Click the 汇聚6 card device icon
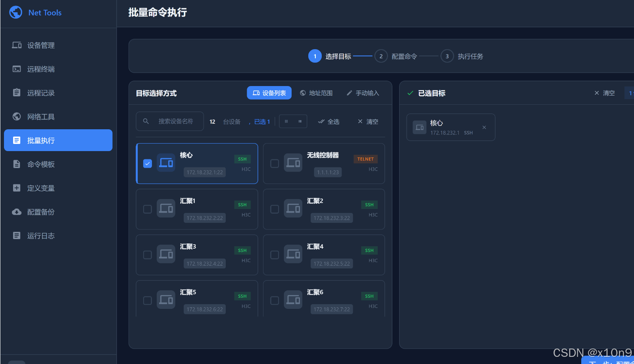This screenshot has height=364, width=634. pos(293,299)
